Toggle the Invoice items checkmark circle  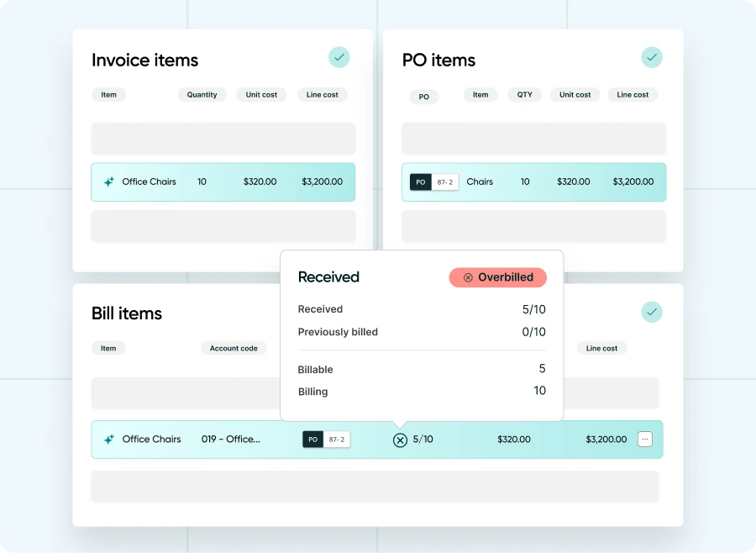click(x=339, y=57)
